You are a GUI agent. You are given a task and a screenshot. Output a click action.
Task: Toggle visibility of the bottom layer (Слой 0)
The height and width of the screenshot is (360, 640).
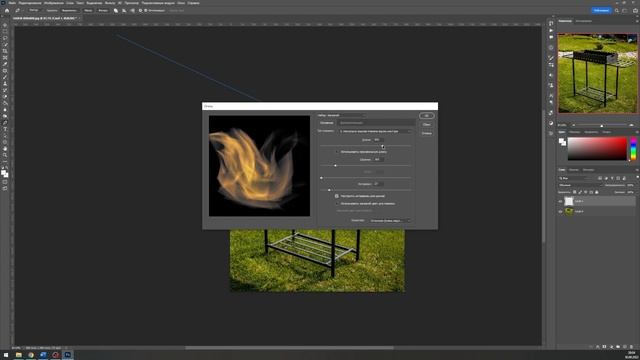(560, 211)
